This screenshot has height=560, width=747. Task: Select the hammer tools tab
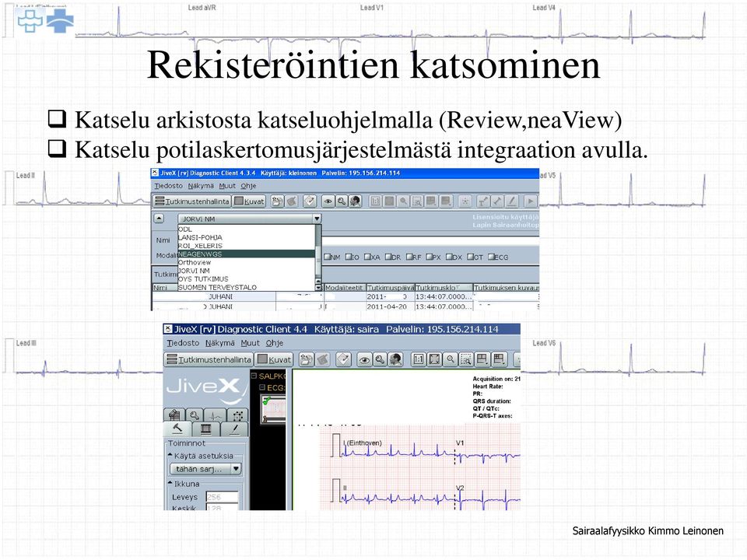click(x=177, y=429)
